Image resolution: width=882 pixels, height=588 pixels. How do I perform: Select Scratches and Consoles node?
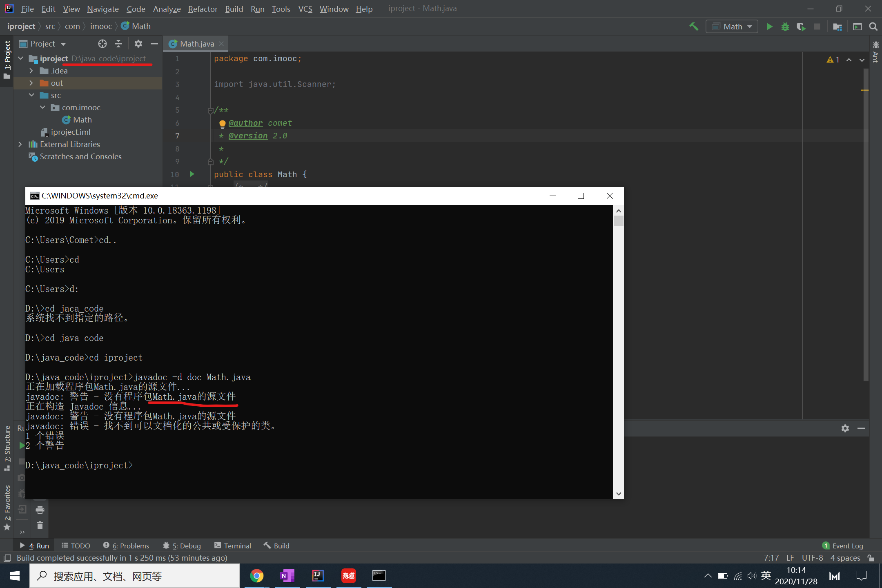point(75,156)
